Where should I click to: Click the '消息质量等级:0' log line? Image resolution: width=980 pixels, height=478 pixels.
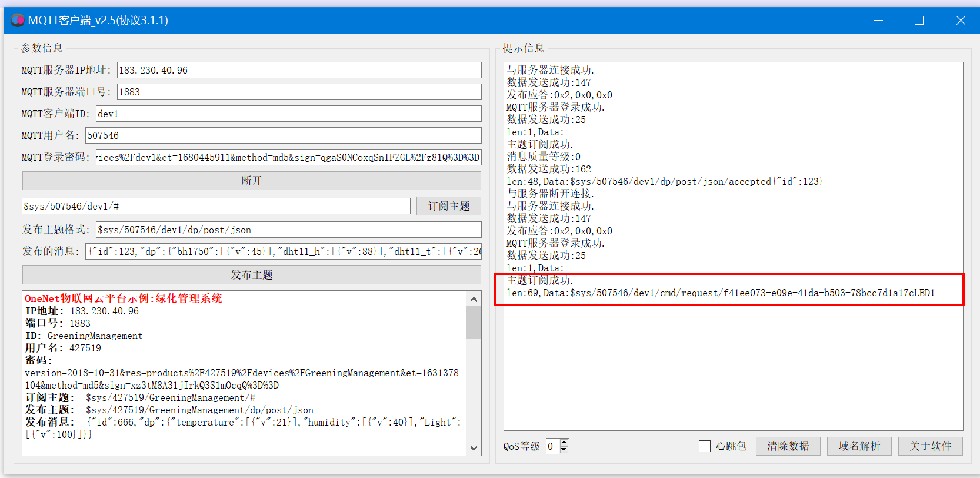pyautogui.click(x=544, y=157)
